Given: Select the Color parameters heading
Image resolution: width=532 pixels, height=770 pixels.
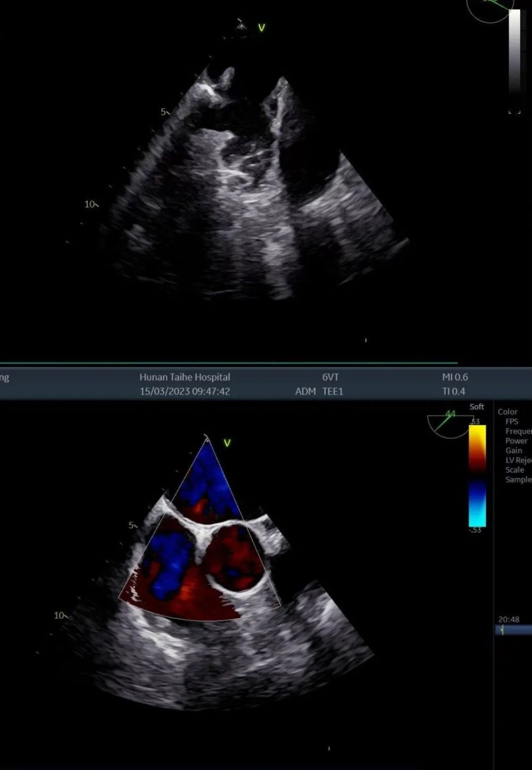Looking at the screenshot, I should point(508,411).
